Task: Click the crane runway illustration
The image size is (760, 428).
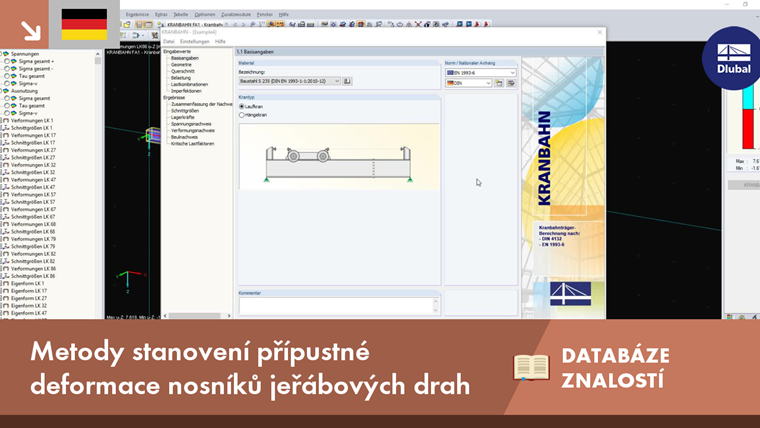Action: coord(339,156)
